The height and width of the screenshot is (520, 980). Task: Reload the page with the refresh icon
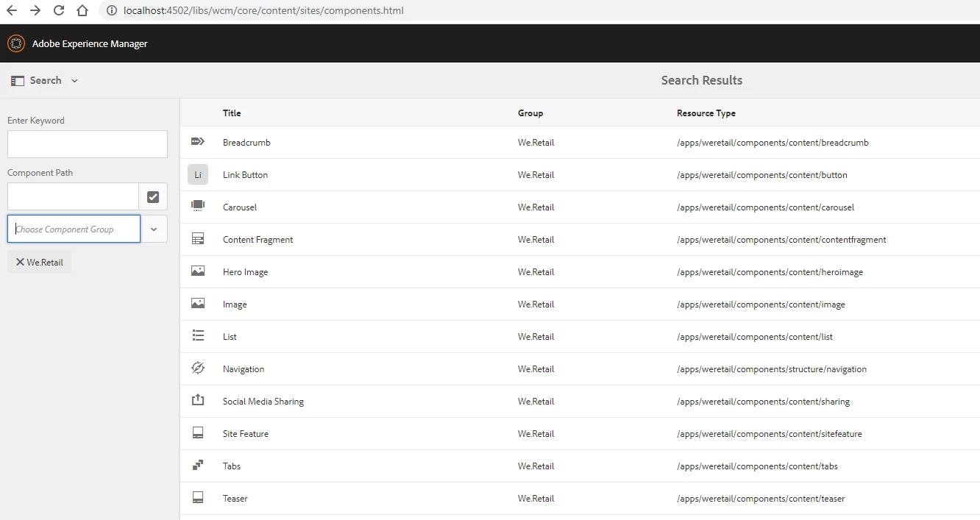59,10
